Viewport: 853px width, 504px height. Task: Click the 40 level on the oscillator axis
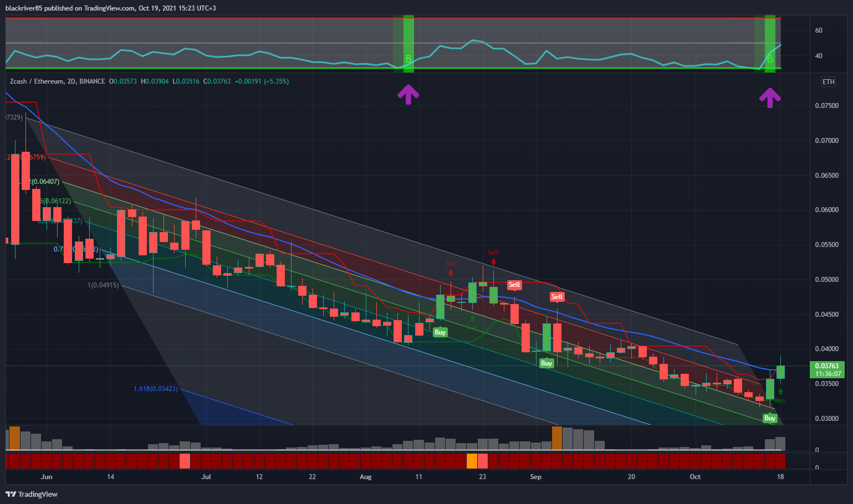click(x=819, y=55)
